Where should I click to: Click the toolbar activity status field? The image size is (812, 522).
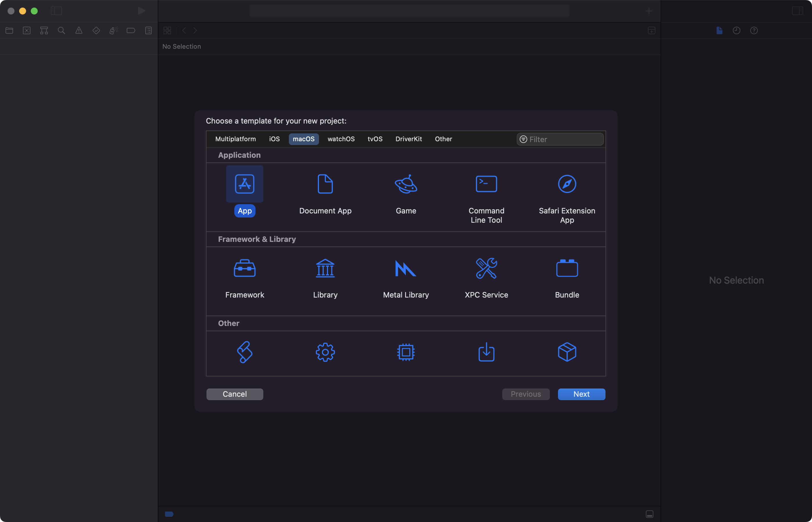pos(409,11)
